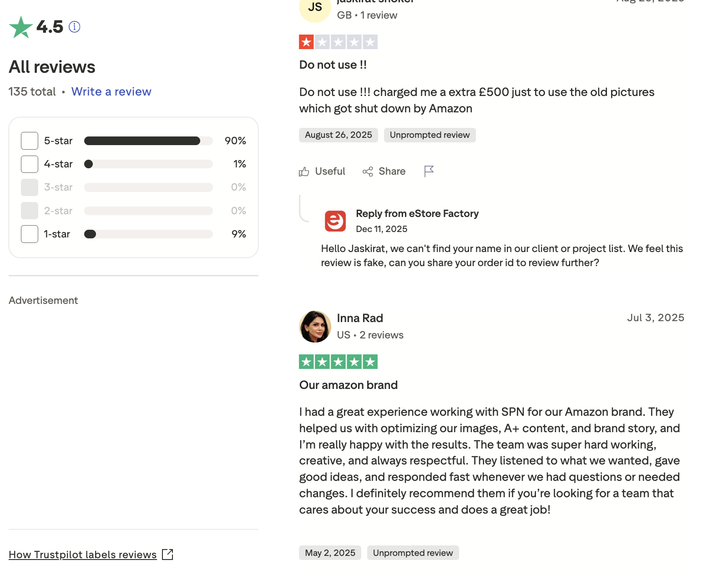Click the Unprompted review tag near August 26

(430, 135)
